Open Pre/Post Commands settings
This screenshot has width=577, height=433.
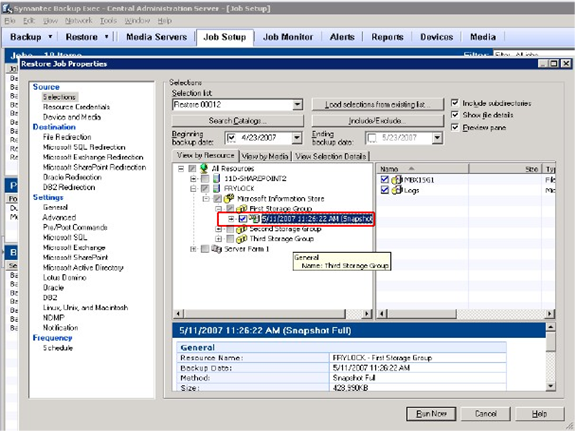coord(75,227)
